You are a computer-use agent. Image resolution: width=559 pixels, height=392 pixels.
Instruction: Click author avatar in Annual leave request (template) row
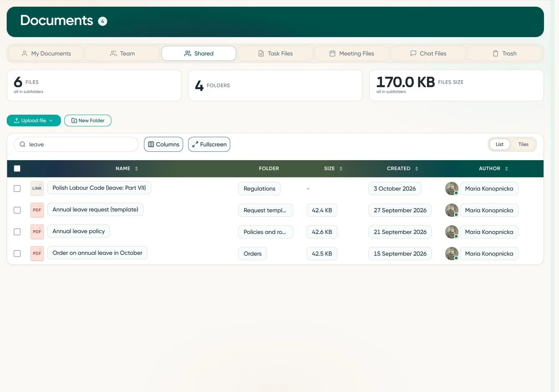click(x=452, y=210)
